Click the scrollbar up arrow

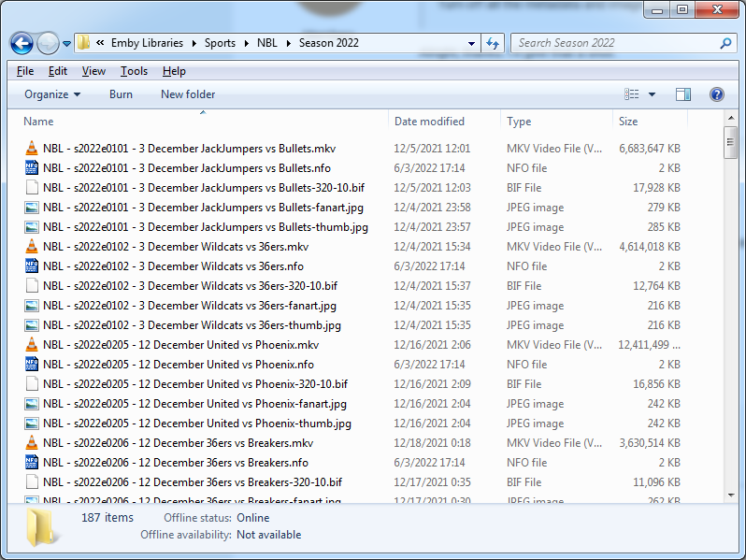[731, 118]
